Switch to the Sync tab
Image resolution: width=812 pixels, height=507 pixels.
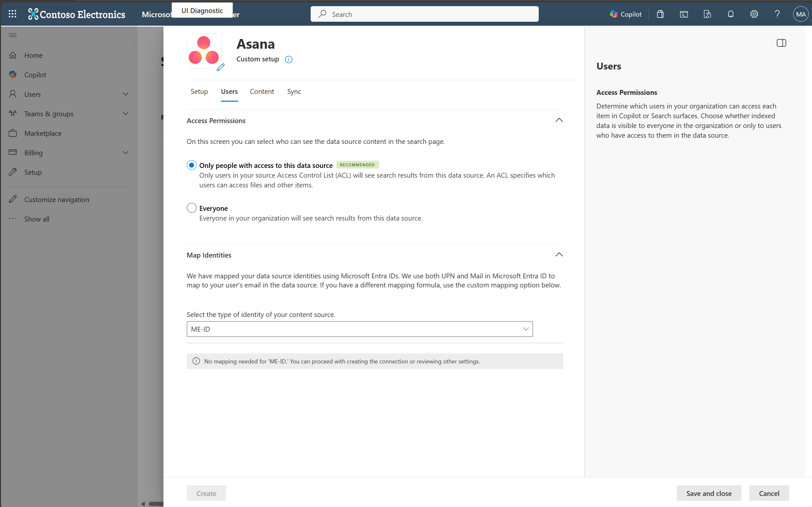point(294,91)
